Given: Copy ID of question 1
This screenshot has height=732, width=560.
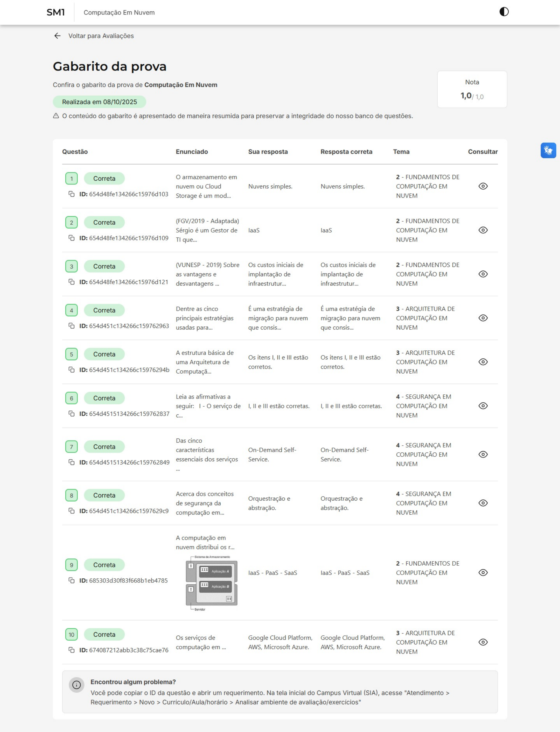Looking at the screenshot, I should pyautogui.click(x=71, y=194).
